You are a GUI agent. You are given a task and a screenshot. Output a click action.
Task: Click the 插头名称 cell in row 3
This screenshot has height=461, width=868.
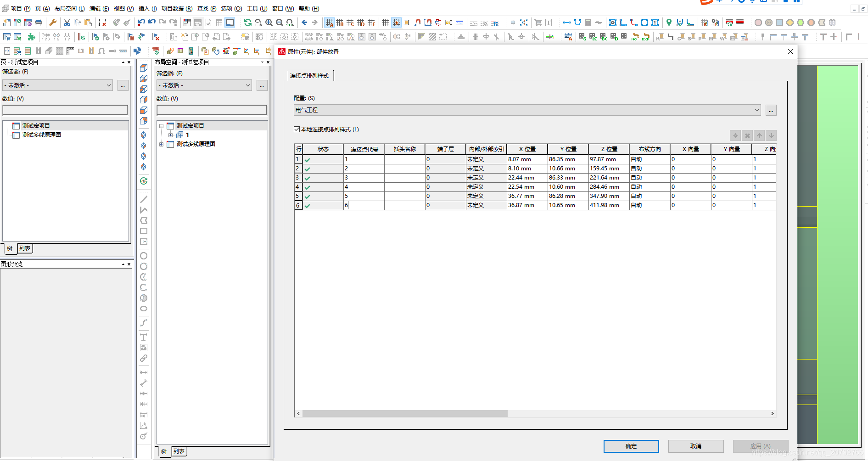click(404, 178)
